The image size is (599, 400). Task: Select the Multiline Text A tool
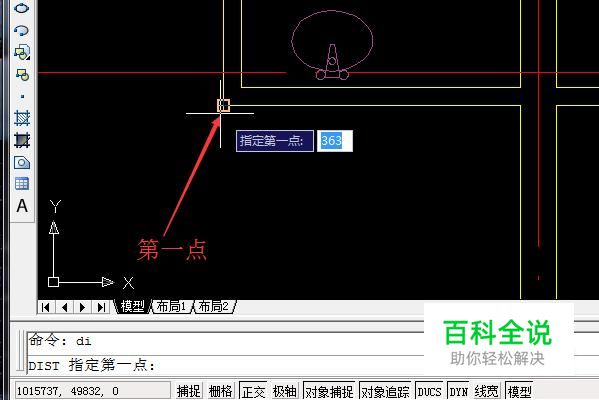tap(22, 206)
